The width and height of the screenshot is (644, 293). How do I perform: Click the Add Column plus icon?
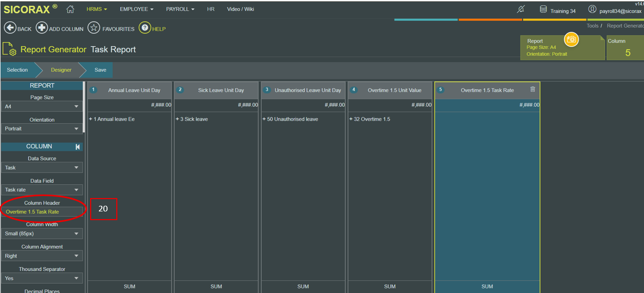coord(41,28)
